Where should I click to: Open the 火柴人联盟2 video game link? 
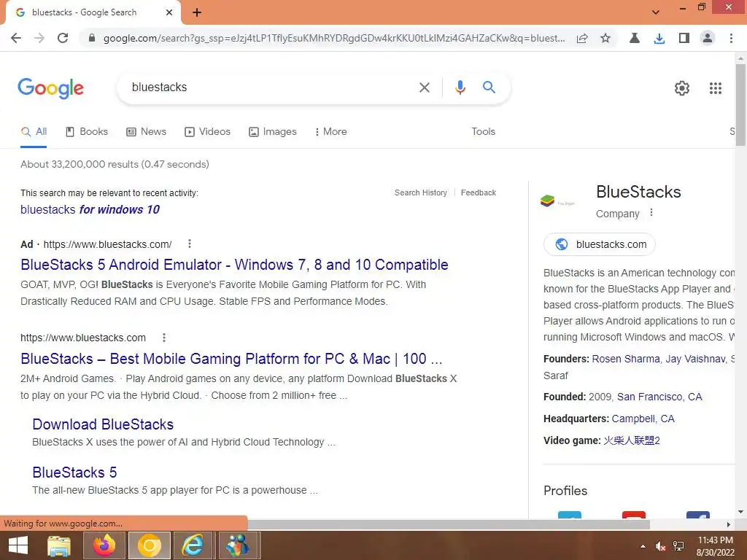(x=632, y=441)
